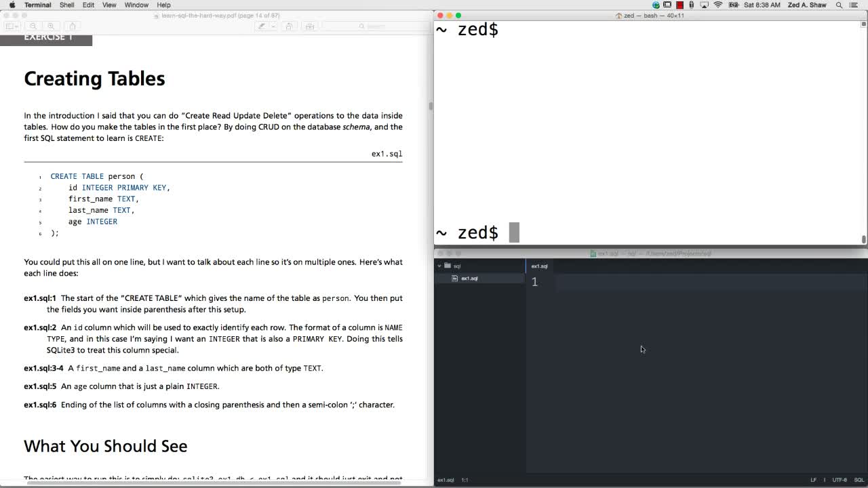Click the Wi-Fi status icon
Screen dimensions: 868x488
point(717,5)
